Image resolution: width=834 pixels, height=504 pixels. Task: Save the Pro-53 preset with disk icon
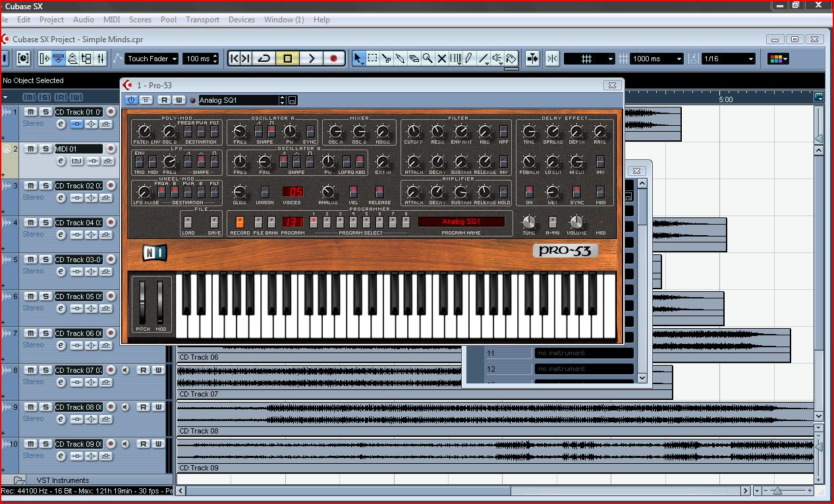pyautogui.click(x=292, y=100)
